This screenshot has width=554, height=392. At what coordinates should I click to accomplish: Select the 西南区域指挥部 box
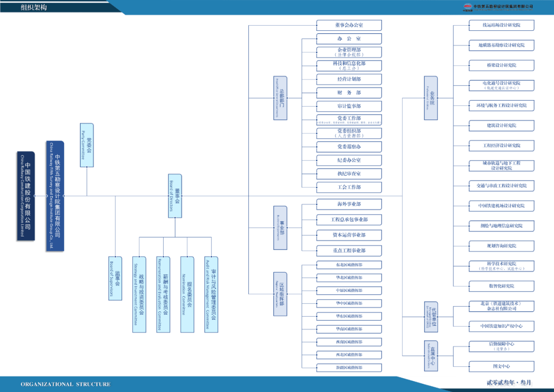click(x=349, y=342)
